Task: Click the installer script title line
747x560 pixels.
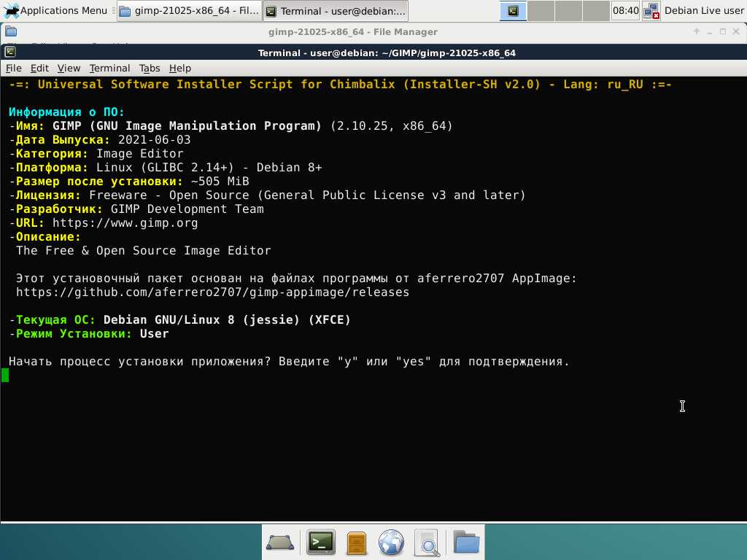Action: click(x=340, y=85)
